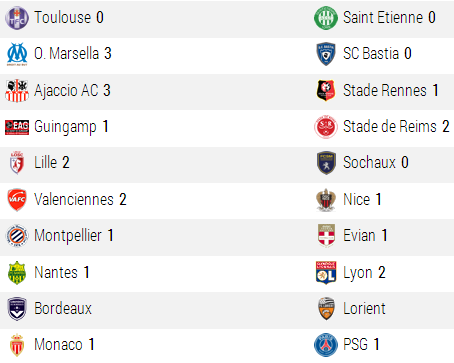The image size is (454, 363).
Task: Click the Lorient team name
Action: pos(364,309)
